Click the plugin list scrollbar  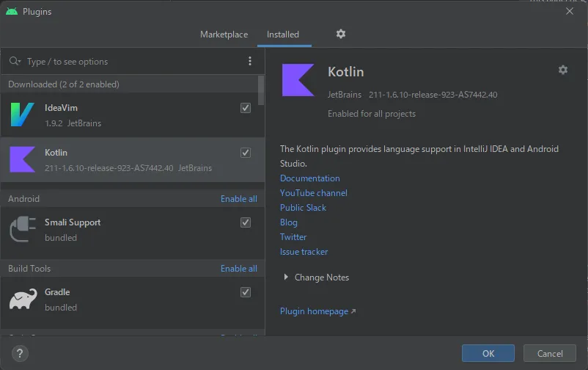(261, 92)
